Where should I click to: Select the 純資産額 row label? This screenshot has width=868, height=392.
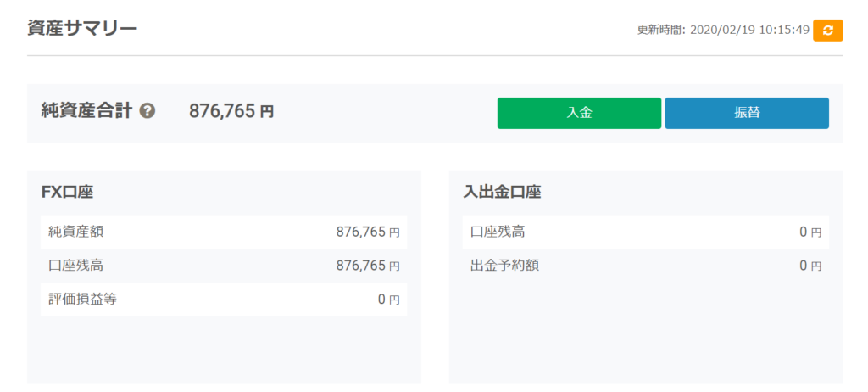pyautogui.click(x=76, y=232)
